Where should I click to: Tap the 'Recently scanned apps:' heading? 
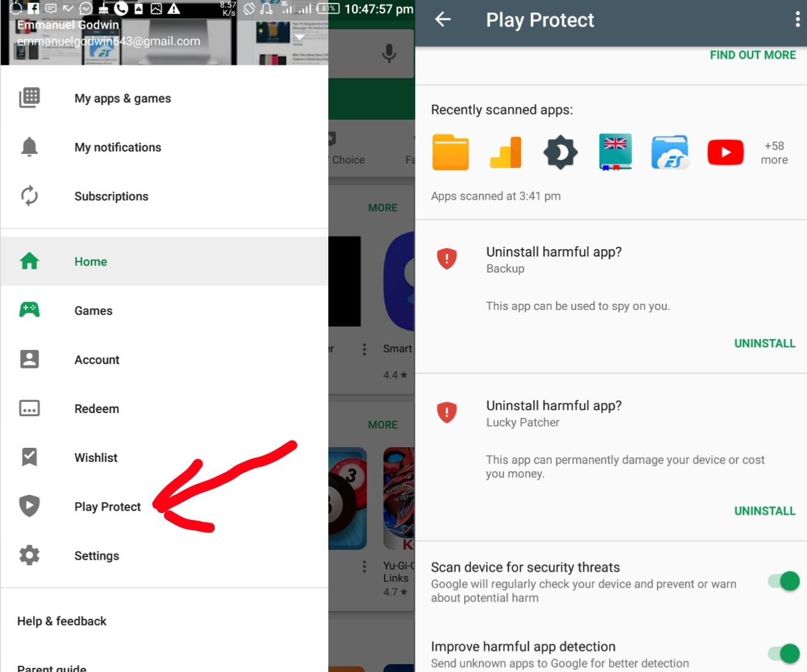tap(502, 110)
